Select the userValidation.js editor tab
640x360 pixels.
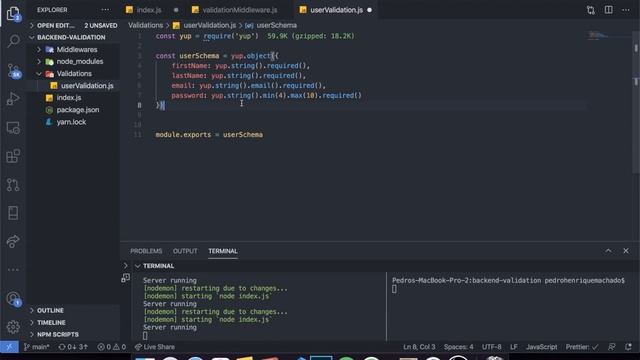[336, 10]
